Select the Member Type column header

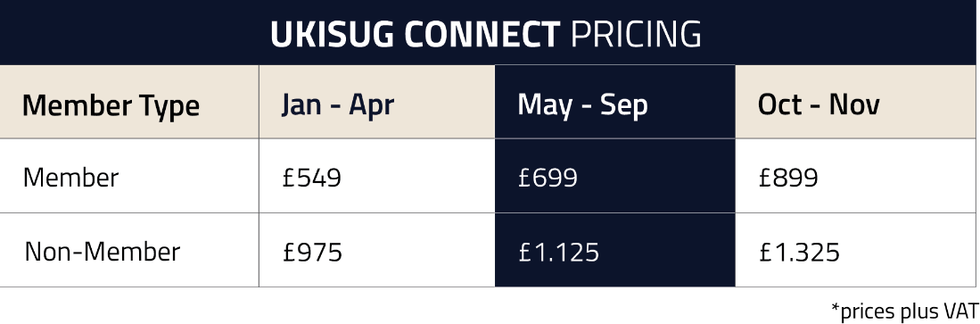tap(111, 105)
